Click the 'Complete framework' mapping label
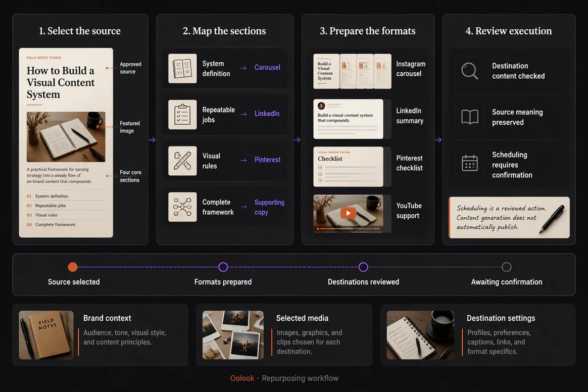 (218, 207)
